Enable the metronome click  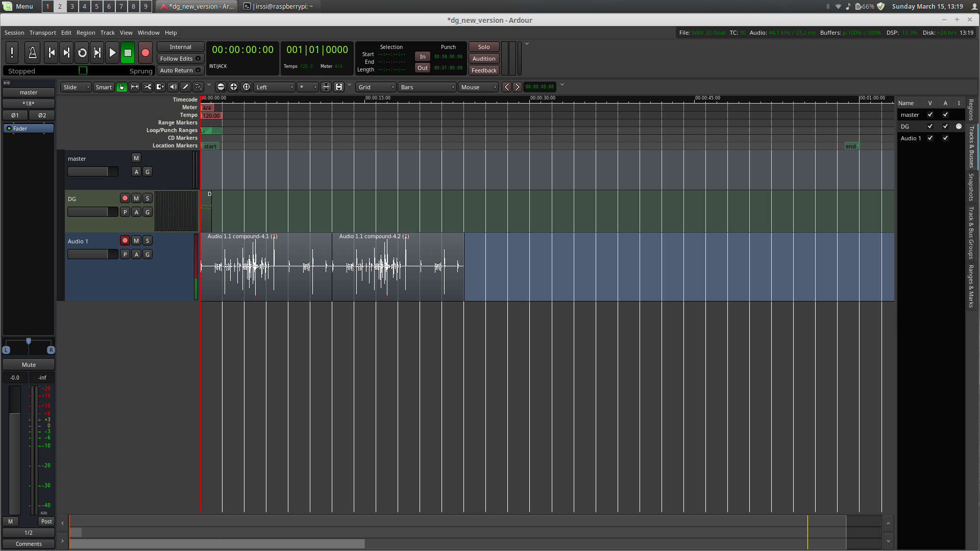tap(32, 53)
